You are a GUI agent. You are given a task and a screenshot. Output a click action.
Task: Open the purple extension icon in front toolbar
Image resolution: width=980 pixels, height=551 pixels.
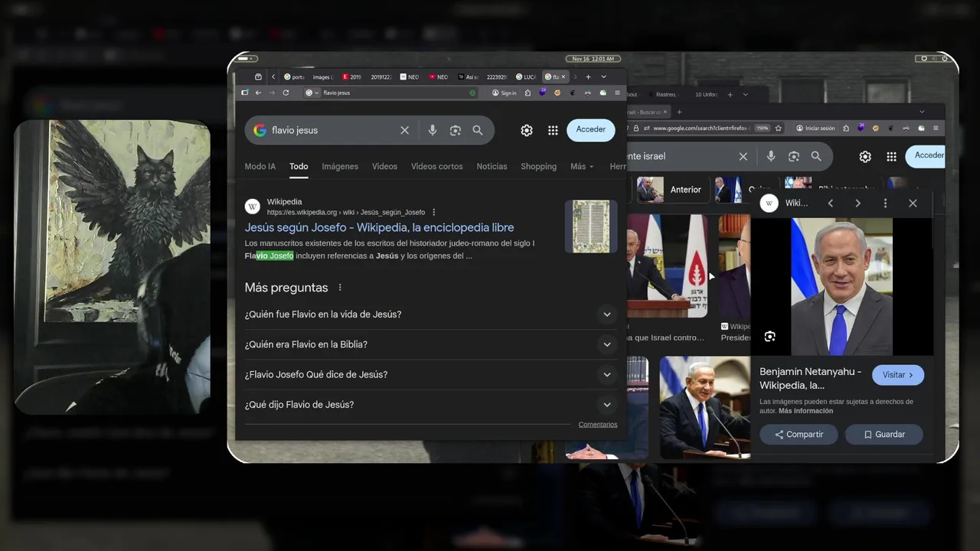pyautogui.click(x=542, y=93)
